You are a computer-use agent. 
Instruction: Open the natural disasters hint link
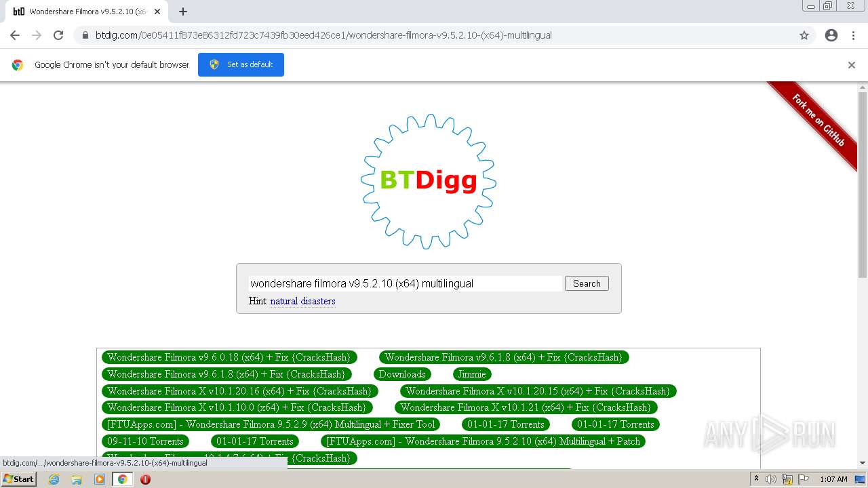click(x=302, y=301)
